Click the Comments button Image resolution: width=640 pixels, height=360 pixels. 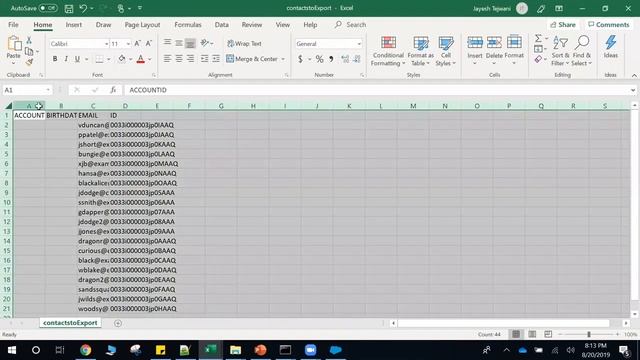click(609, 24)
